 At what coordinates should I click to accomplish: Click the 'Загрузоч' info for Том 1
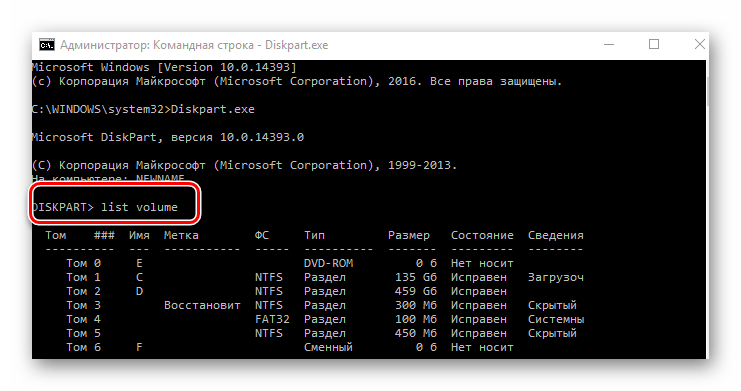556,278
